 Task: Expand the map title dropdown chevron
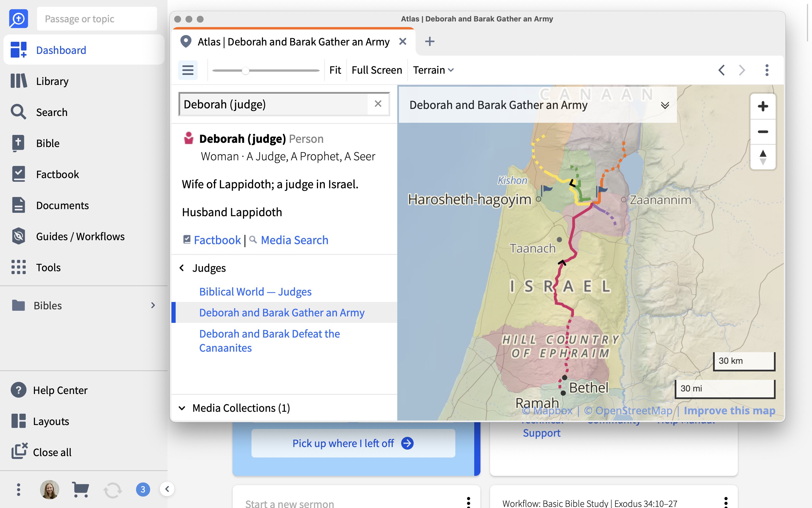(x=665, y=105)
